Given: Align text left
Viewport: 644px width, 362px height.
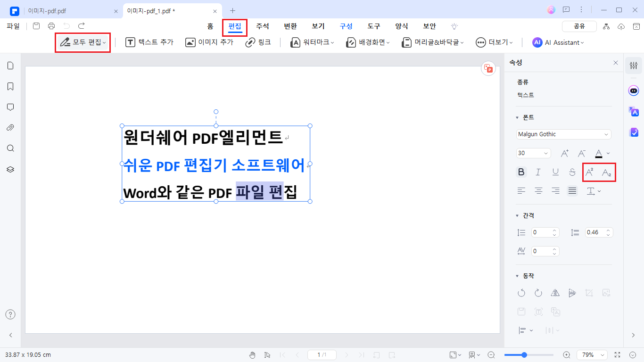Looking at the screenshot, I should pyautogui.click(x=521, y=191).
